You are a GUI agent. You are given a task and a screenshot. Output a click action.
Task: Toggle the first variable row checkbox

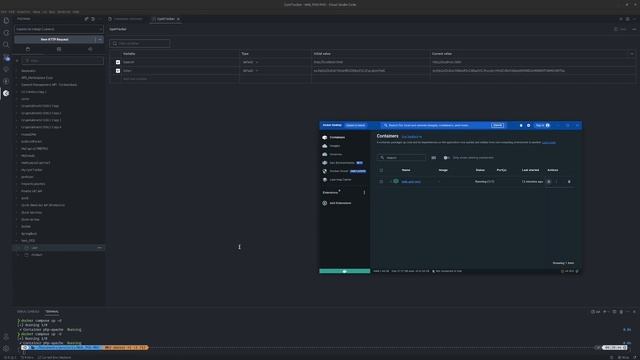click(x=118, y=62)
